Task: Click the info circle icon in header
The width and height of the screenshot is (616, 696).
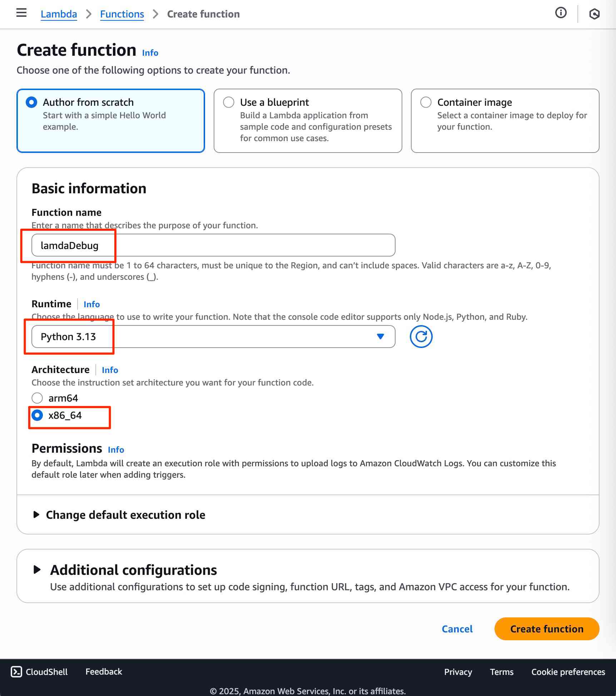Action: coord(561,13)
